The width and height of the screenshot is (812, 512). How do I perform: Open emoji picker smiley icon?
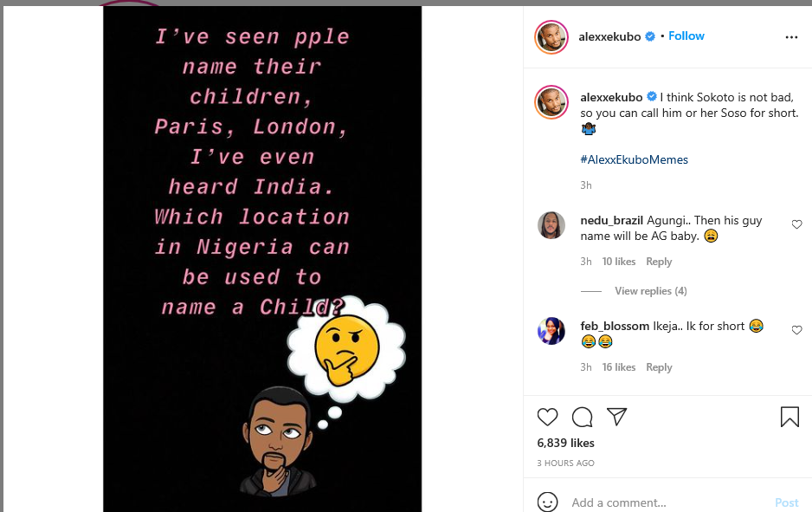[547, 502]
